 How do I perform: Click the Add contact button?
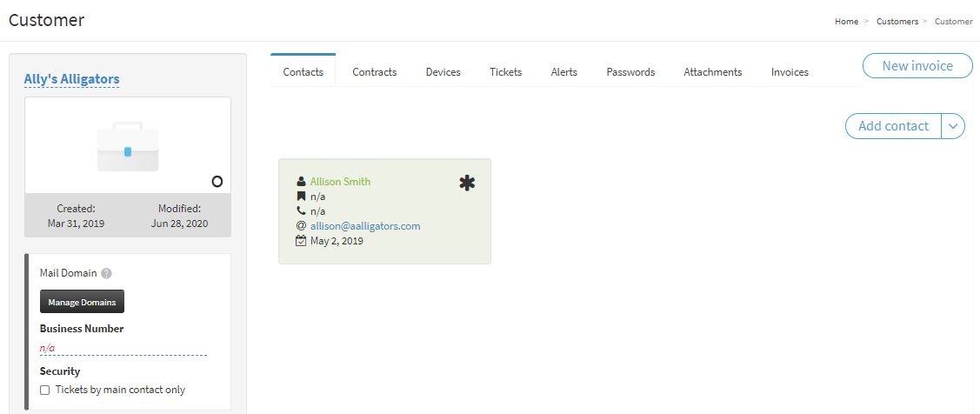(x=893, y=126)
